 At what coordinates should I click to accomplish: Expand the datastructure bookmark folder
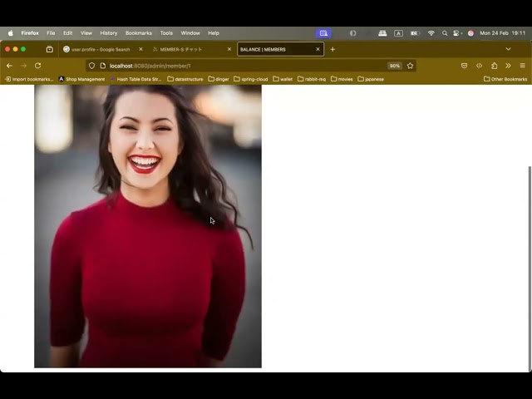coord(185,79)
